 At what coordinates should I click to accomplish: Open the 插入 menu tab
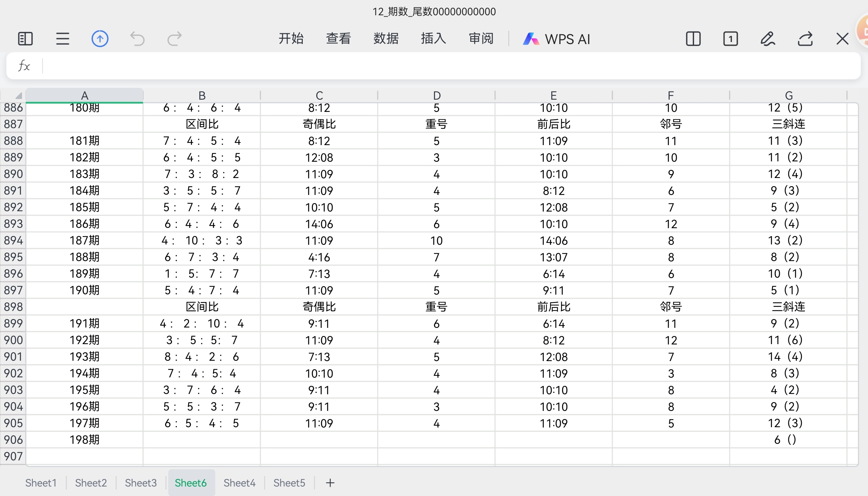(433, 39)
